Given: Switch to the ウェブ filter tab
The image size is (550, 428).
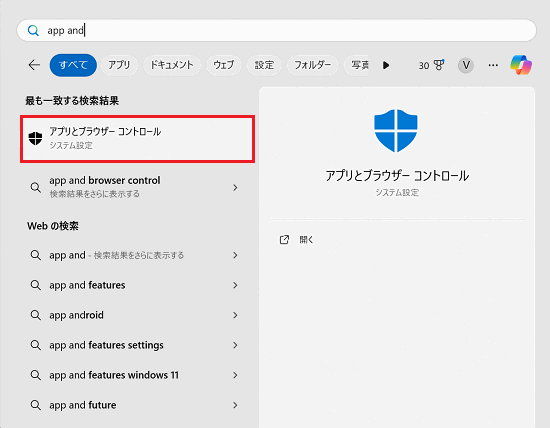Looking at the screenshot, I should click(223, 65).
